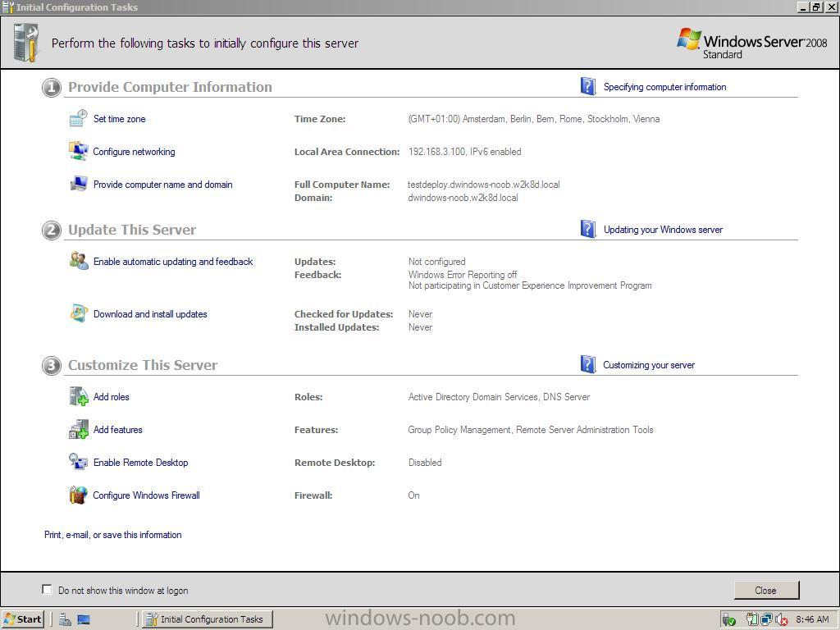840x630 pixels.
Task: Click help book icon beside Customizing your server
Action: pos(587,364)
